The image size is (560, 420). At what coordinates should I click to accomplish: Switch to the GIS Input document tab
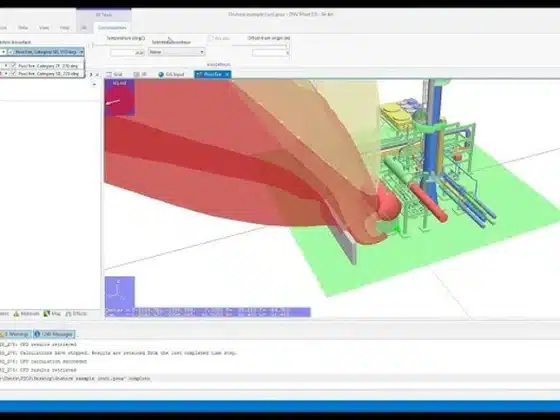coord(171,74)
